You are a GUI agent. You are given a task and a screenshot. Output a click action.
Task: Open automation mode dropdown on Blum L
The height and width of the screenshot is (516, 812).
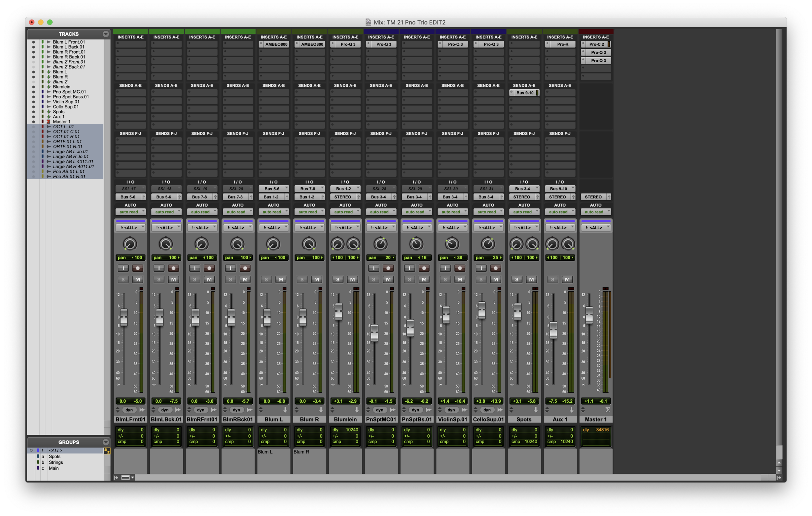click(x=273, y=212)
